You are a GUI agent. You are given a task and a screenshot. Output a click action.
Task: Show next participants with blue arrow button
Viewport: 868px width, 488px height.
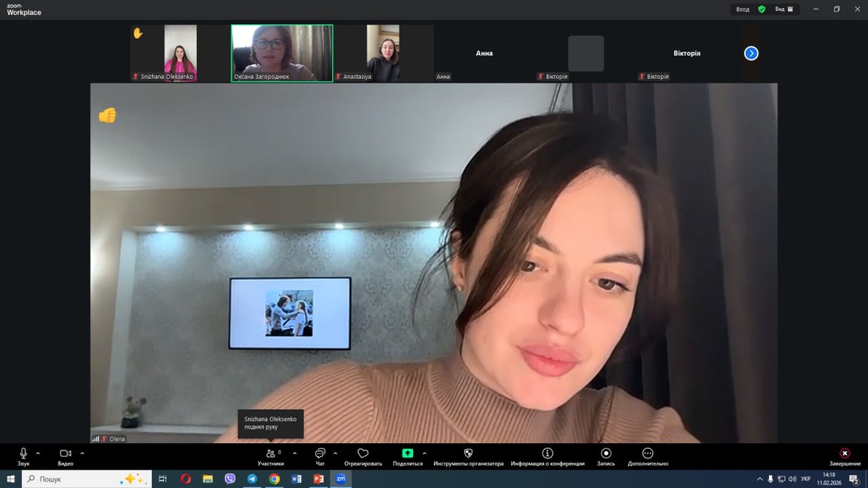click(751, 53)
